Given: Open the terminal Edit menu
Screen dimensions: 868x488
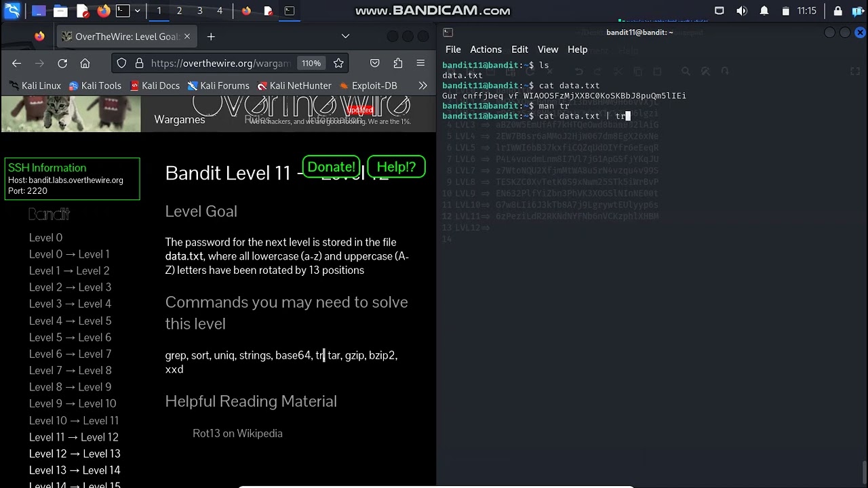Looking at the screenshot, I should click(x=519, y=49).
